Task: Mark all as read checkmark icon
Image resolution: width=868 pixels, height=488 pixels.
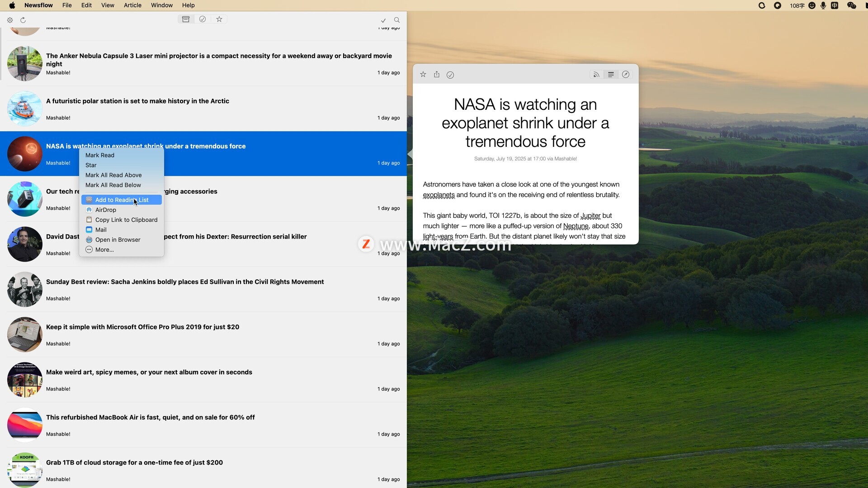Action: [383, 20]
